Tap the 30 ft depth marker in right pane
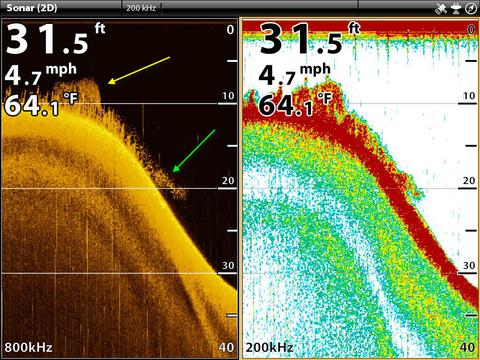 [469, 266]
